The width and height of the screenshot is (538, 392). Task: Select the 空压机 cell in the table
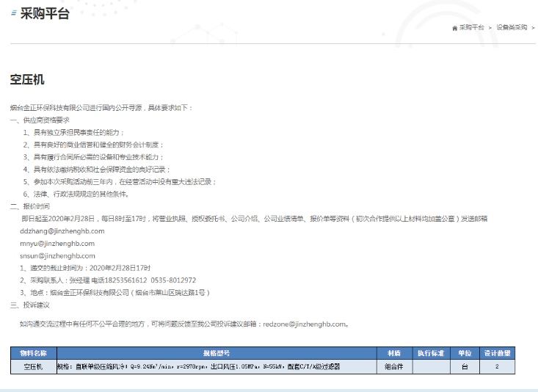point(33,366)
